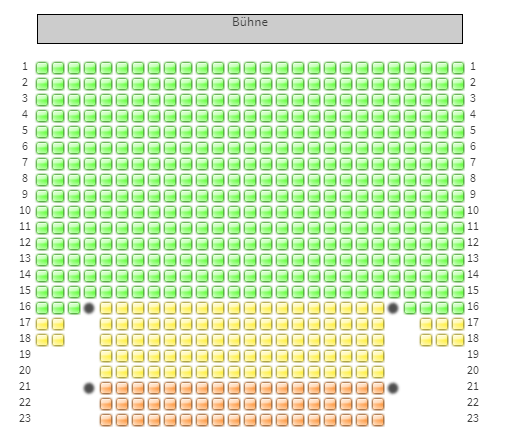The height and width of the screenshot is (435, 507).
Task: Pick the rightmost green seat in row 15
Action: pyautogui.click(x=458, y=292)
